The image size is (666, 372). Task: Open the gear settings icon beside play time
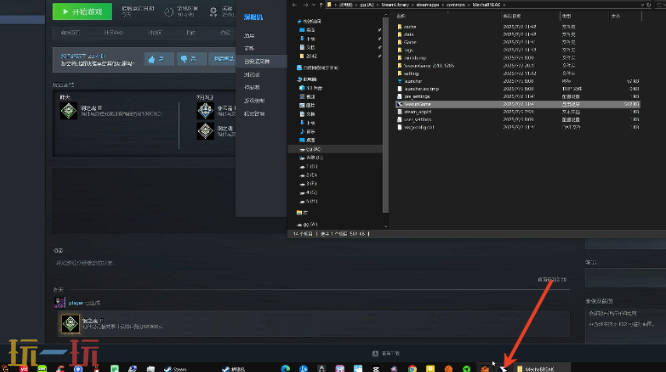point(213,12)
